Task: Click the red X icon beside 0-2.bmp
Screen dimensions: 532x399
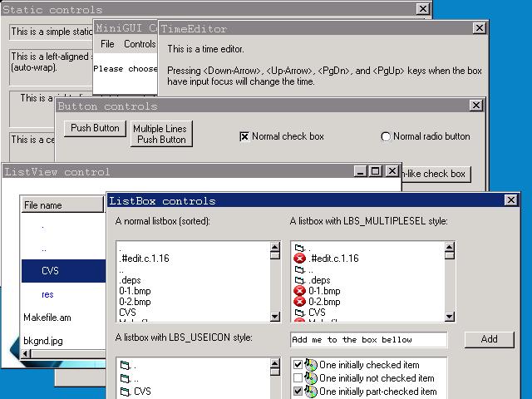Action: [299, 302]
